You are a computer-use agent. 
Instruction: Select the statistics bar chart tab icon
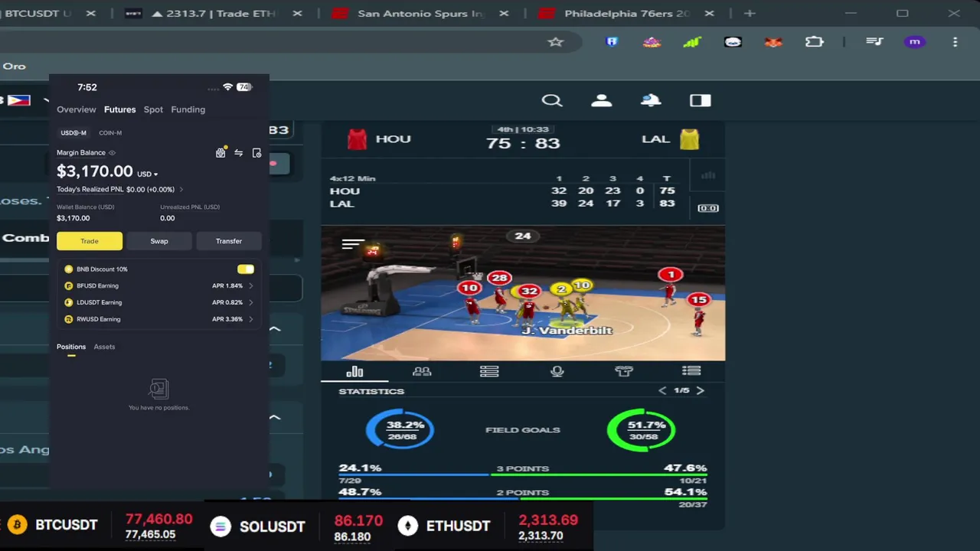tap(354, 372)
